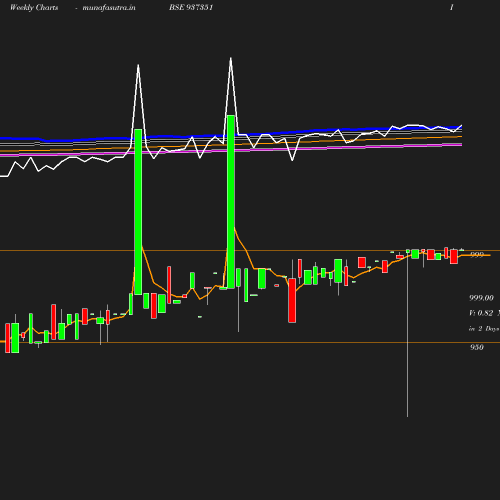Click the "in 2 Days" text

484,329
